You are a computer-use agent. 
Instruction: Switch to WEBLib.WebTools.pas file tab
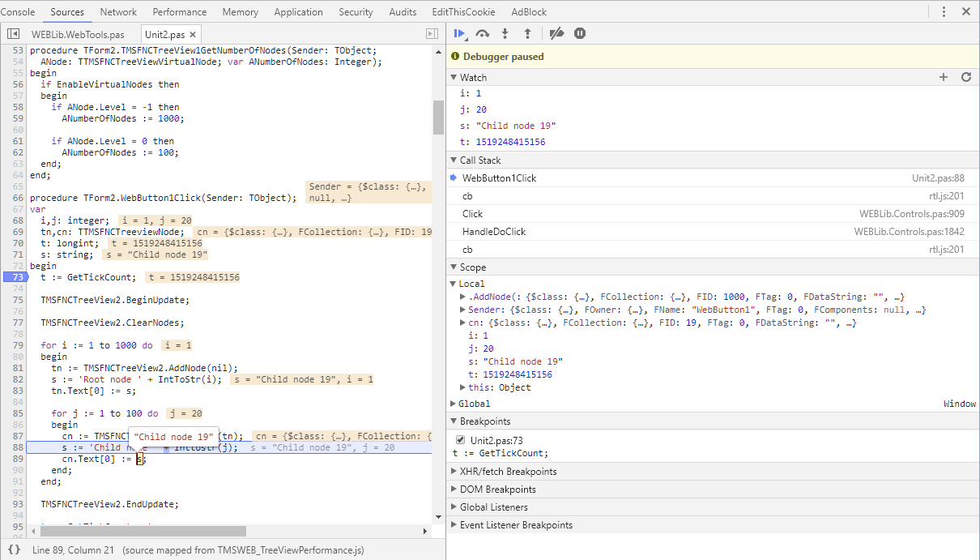click(x=78, y=35)
